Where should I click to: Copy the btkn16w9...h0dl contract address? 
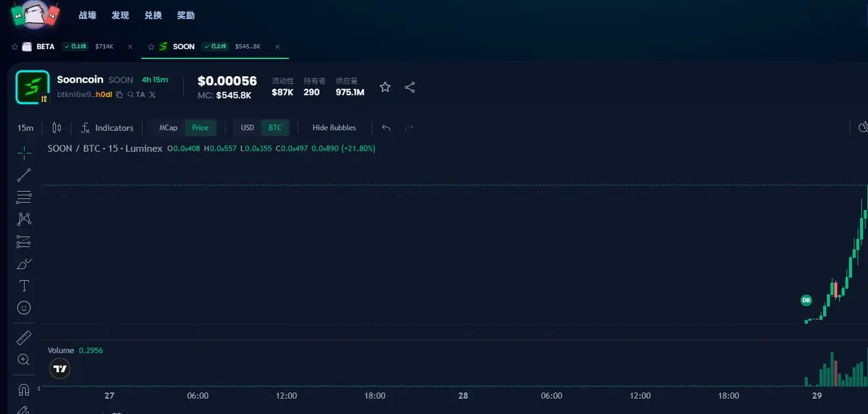(119, 95)
